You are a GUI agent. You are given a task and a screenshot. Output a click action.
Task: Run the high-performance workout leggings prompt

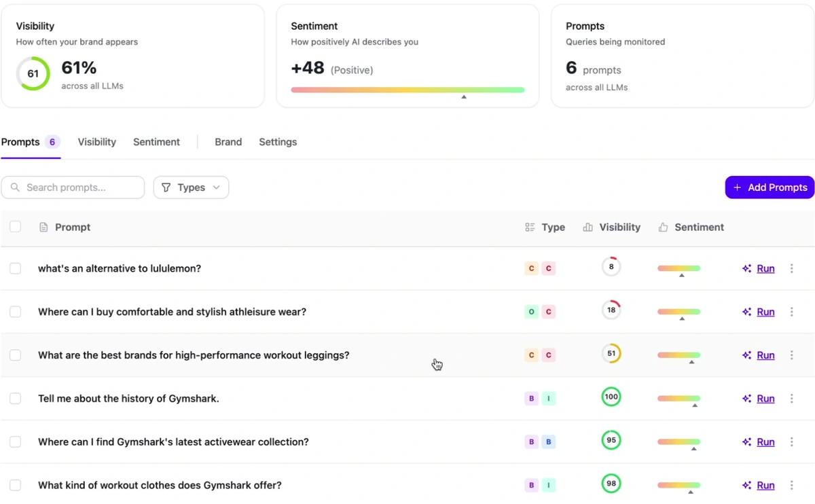765,355
